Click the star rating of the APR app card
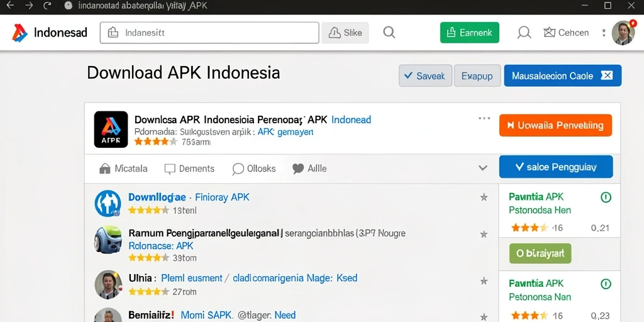The image size is (644, 322). click(156, 142)
